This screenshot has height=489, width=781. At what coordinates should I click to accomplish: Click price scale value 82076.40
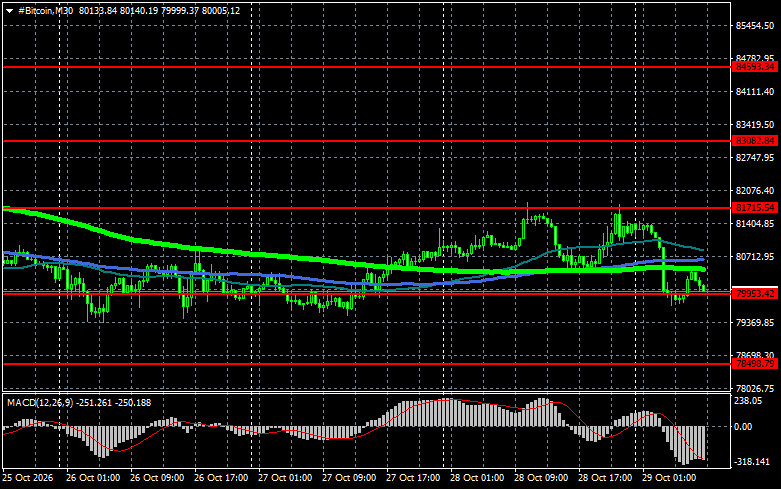pyautogui.click(x=755, y=191)
